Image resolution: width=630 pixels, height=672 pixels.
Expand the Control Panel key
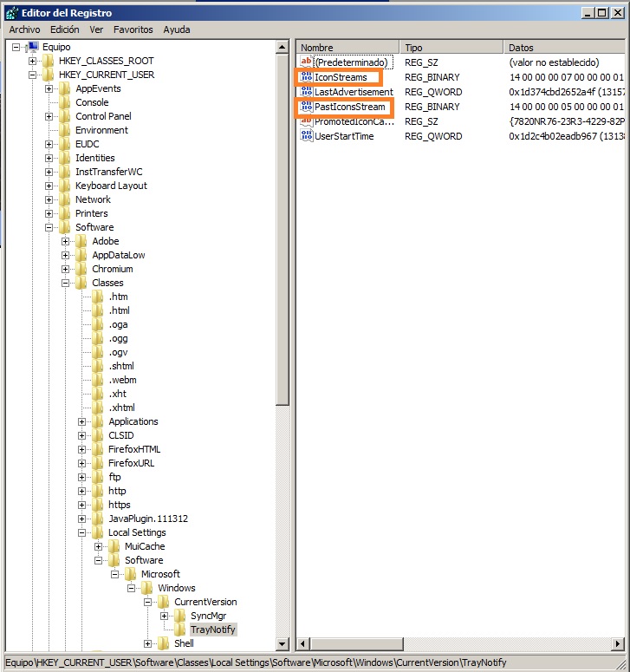tap(49, 116)
